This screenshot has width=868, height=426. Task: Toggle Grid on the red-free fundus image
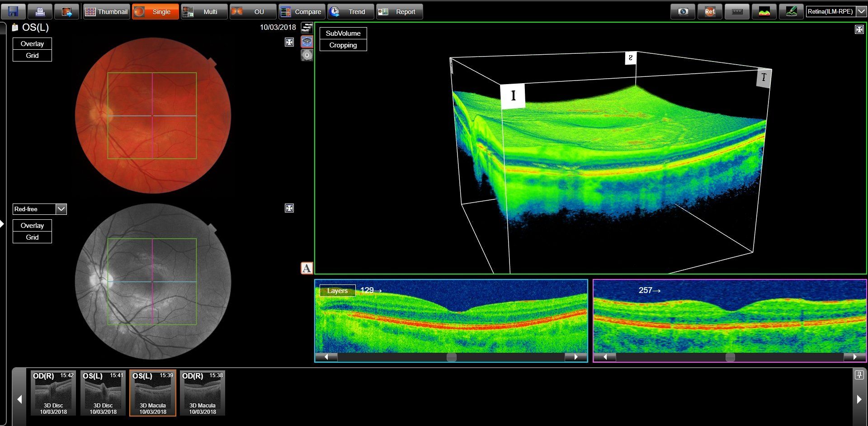coord(32,237)
